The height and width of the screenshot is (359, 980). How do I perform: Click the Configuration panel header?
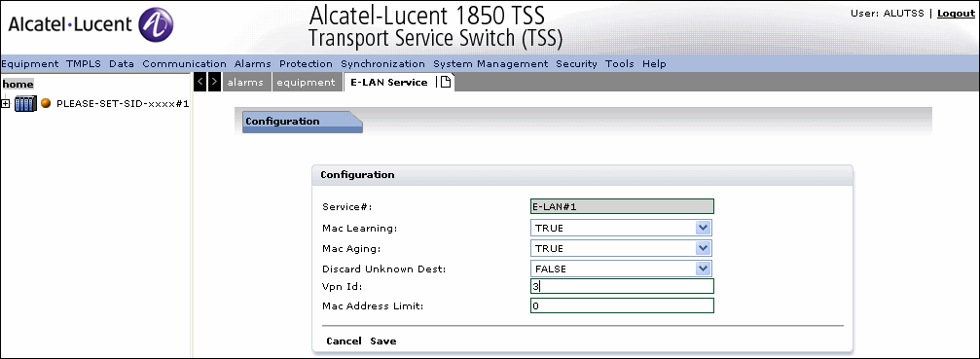click(582, 175)
